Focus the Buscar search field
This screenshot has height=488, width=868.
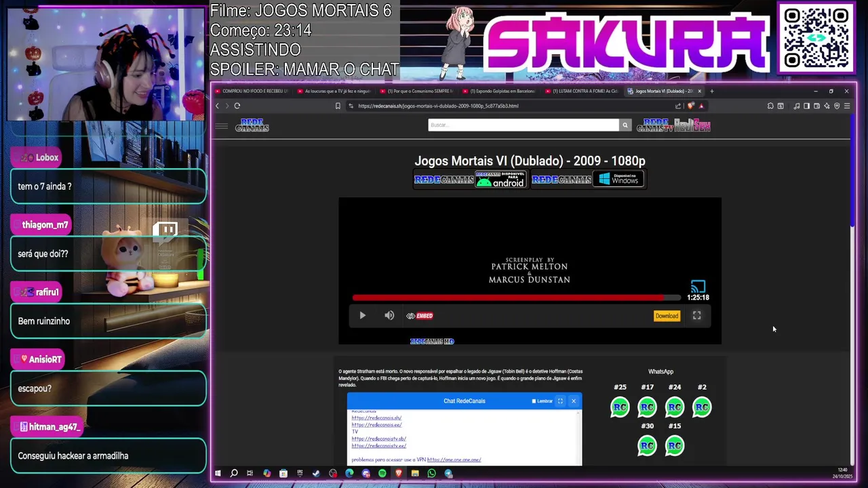524,125
